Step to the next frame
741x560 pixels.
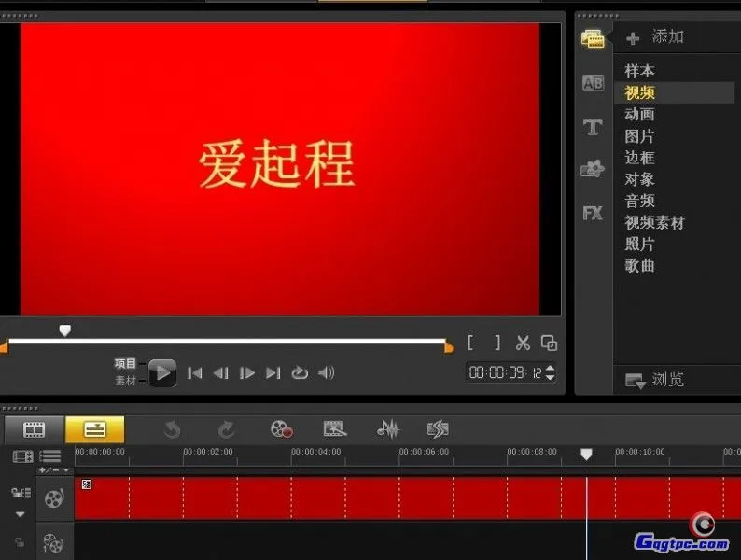tap(247, 373)
